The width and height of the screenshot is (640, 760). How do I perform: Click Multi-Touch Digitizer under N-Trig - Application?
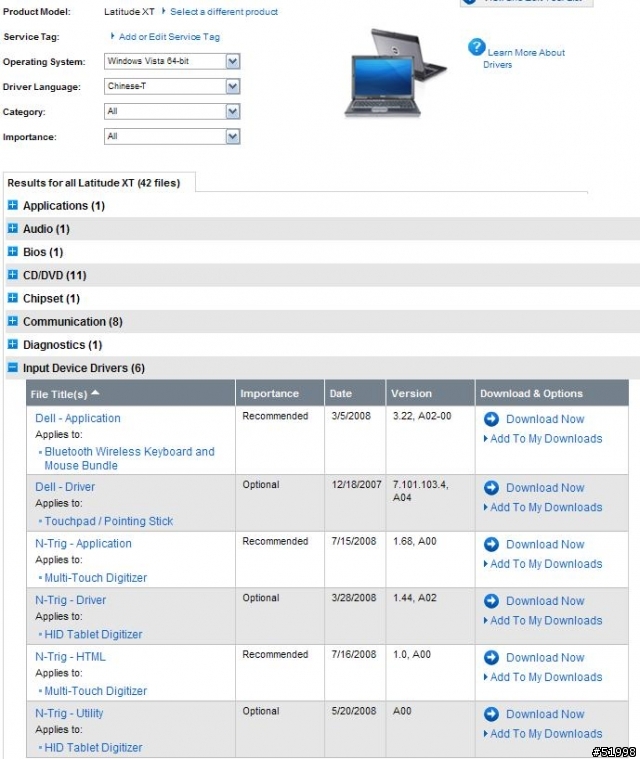coord(96,578)
